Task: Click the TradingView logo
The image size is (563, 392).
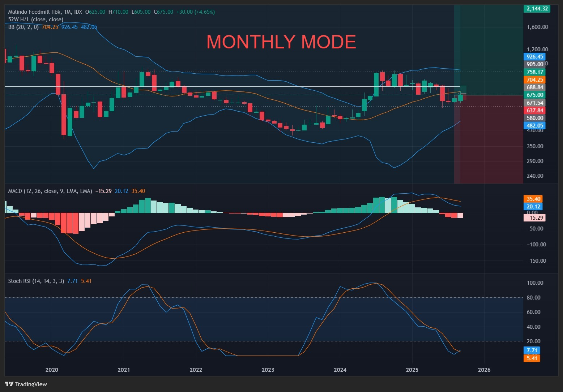Action: point(26,384)
